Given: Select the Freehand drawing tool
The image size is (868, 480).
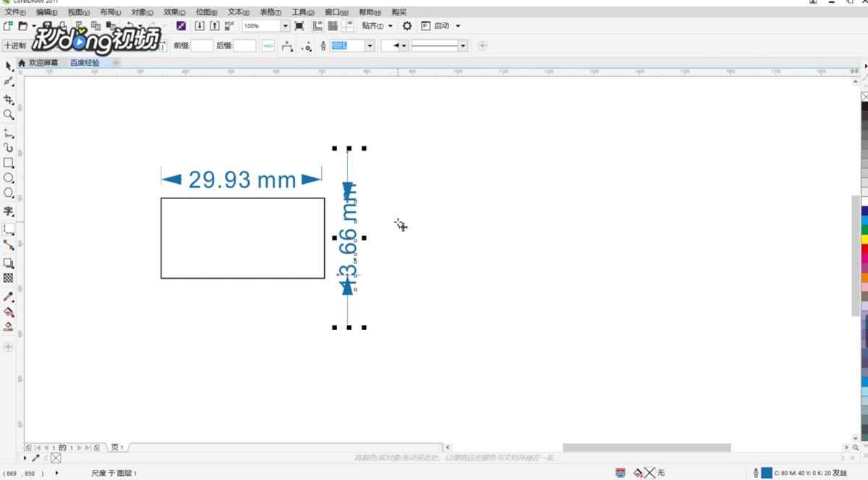Looking at the screenshot, I should (9, 133).
